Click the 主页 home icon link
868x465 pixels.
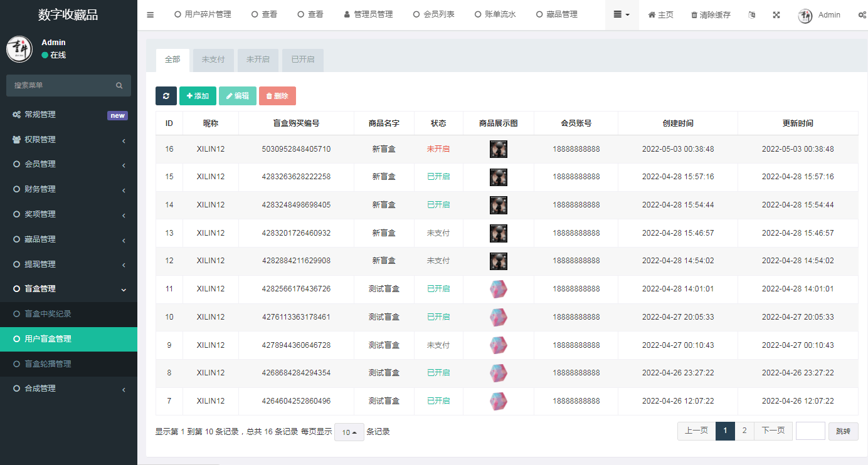click(660, 15)
